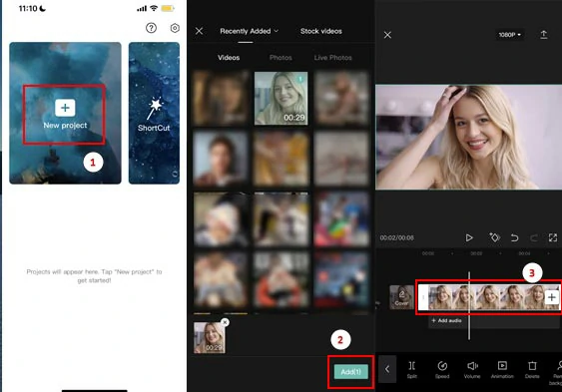562x392 pixels.
Task: Add a keyframe with diamond icon
Action: tap(494, 237)
